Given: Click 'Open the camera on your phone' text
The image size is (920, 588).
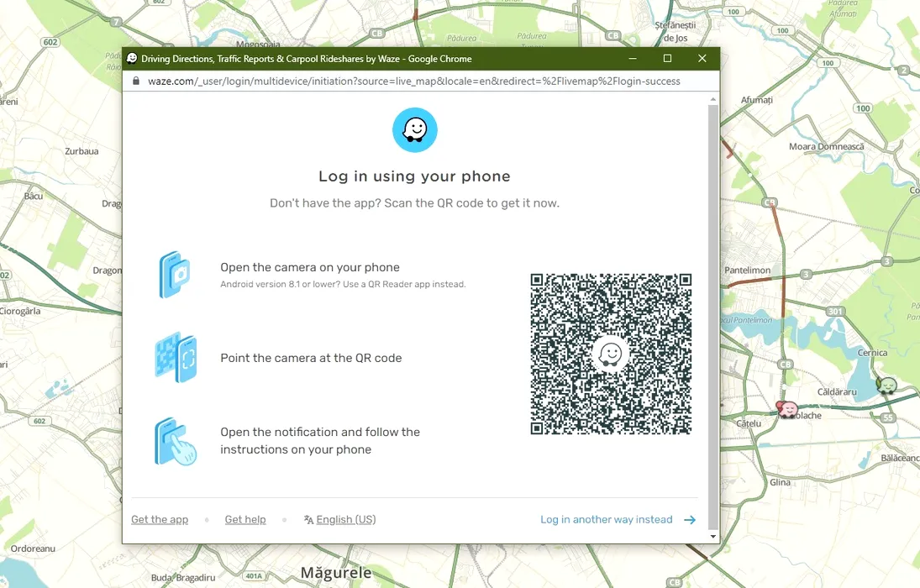Looking at the screenshot, I should (x=310, y=267).
